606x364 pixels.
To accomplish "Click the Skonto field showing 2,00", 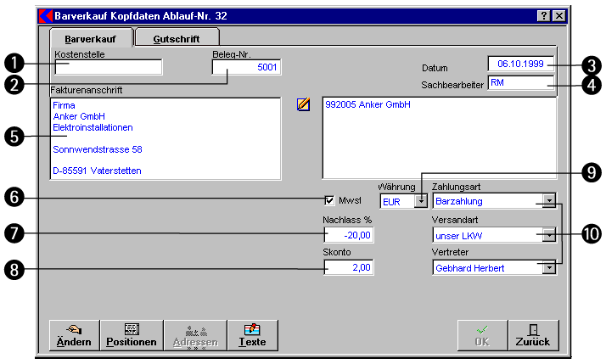I will tap(348, 268).
